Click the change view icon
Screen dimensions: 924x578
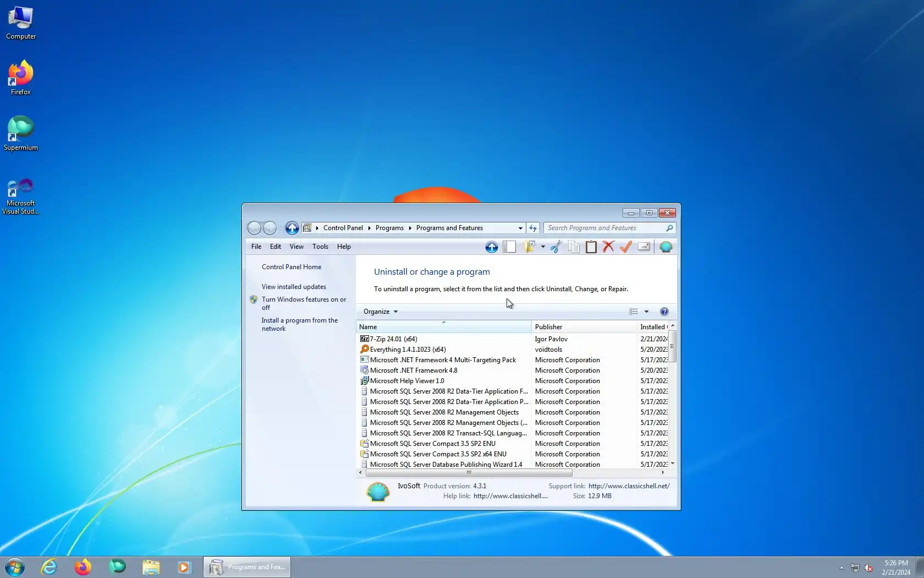point(633,312)
